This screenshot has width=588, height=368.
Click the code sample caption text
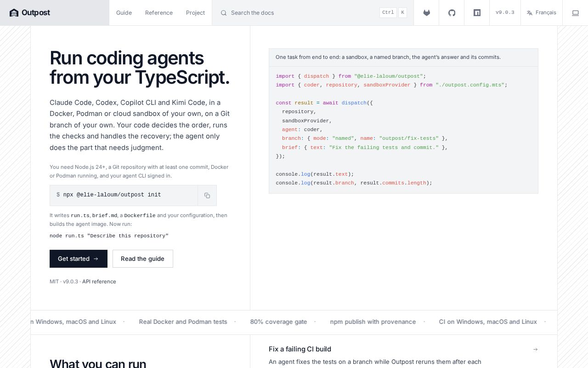coord(388,57)
